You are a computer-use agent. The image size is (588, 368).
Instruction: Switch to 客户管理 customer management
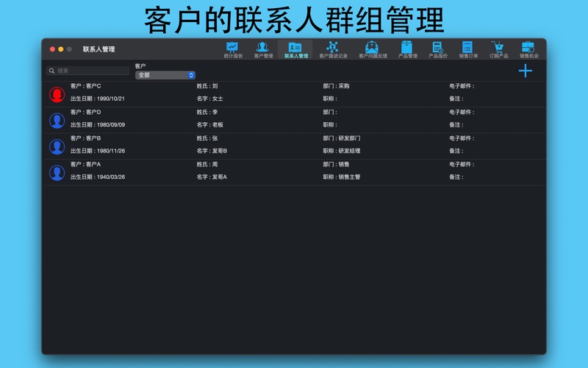point(263,49)
